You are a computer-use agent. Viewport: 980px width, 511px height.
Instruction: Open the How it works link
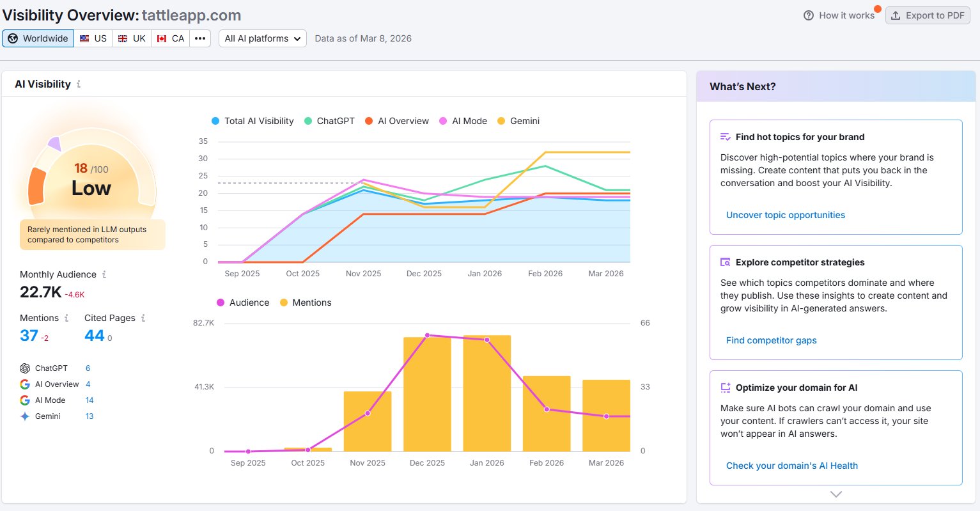839,15
